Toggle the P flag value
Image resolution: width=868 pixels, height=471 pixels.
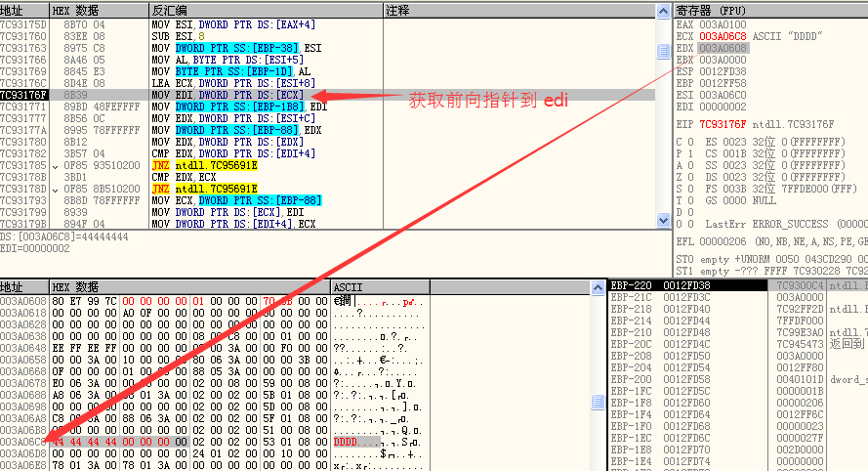pos(688,153)
